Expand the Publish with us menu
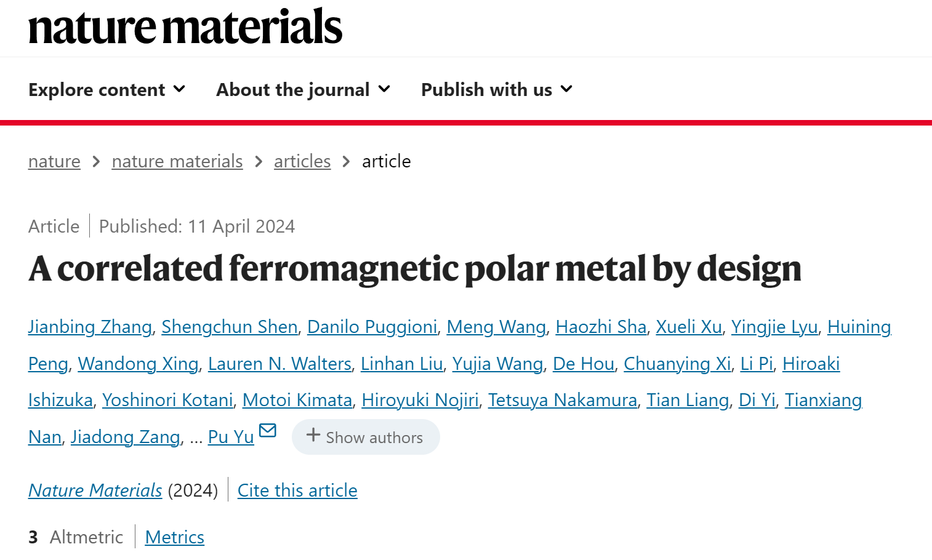 click(497, 90)
